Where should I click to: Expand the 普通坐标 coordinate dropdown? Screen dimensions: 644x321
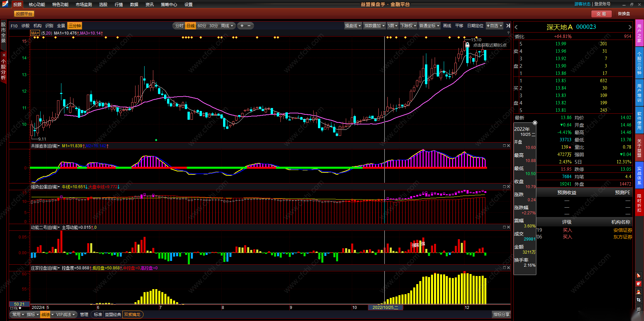pos(429,26)
